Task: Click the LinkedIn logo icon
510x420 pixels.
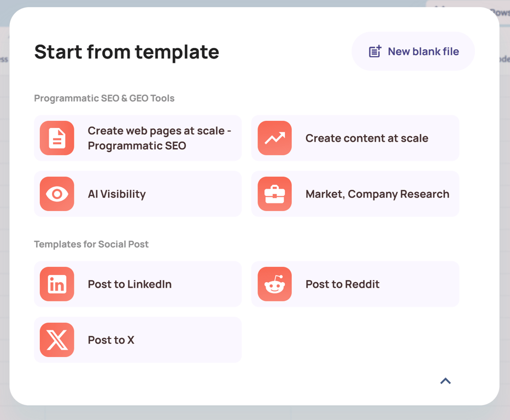Action: pyautogui.click(x=57, y=284)
